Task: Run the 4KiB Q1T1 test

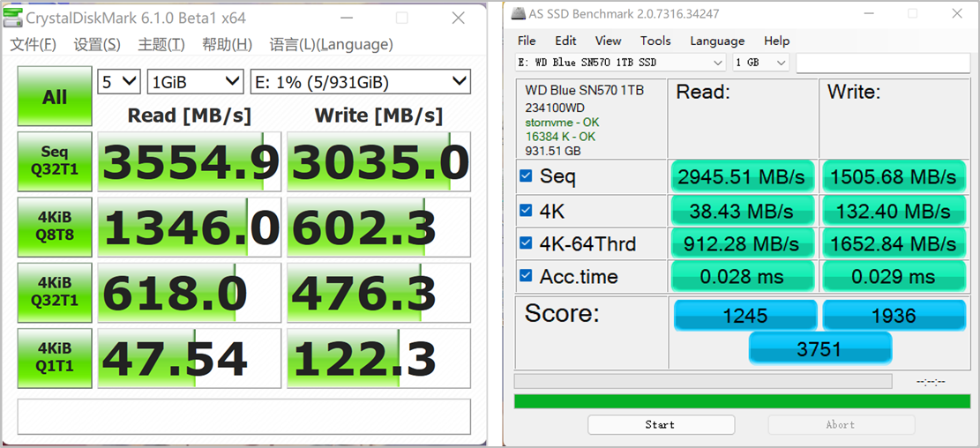Action: (x=55, y=357)
